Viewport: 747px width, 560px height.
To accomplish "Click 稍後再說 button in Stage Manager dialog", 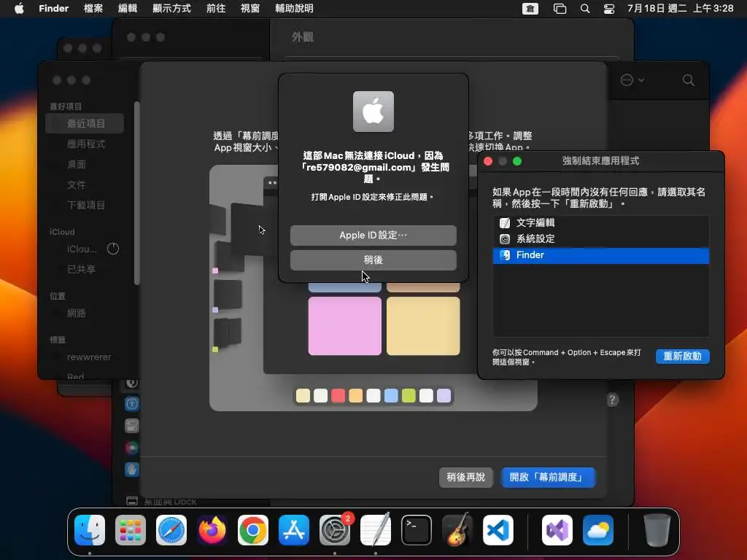I will (465, 477).
